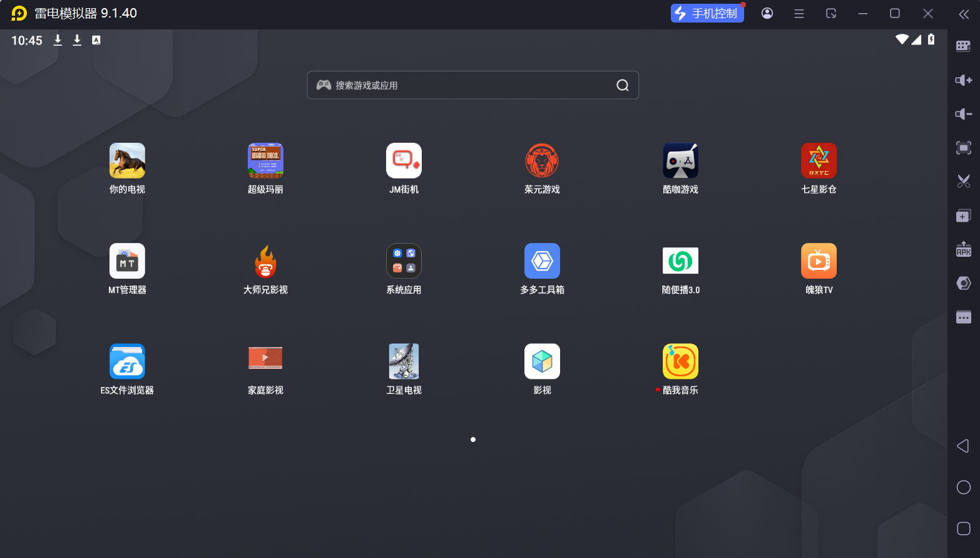The height and width of the screenshot is (558, 980).
Task: Open MT管理器 file manager
Action: tap(127, 261)
